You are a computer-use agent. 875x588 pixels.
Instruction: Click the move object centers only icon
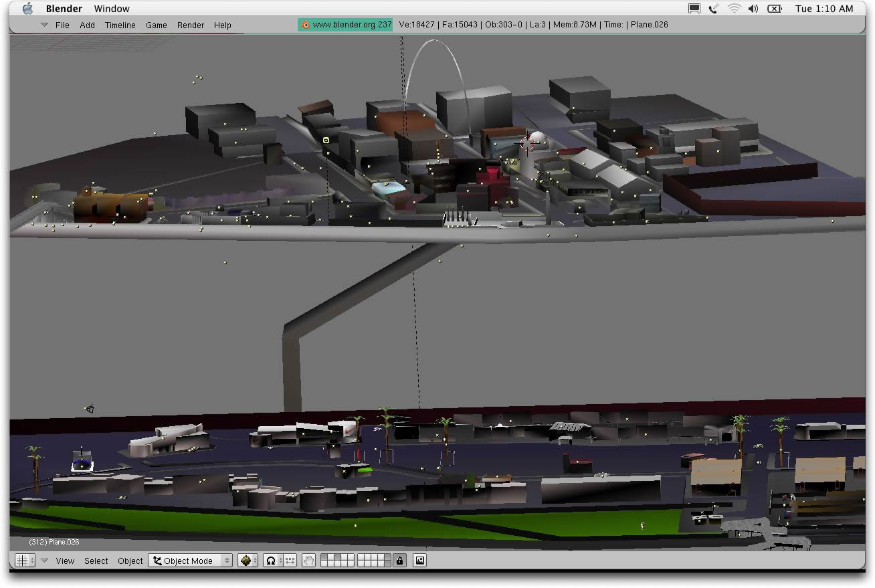(x=290, y=561)
